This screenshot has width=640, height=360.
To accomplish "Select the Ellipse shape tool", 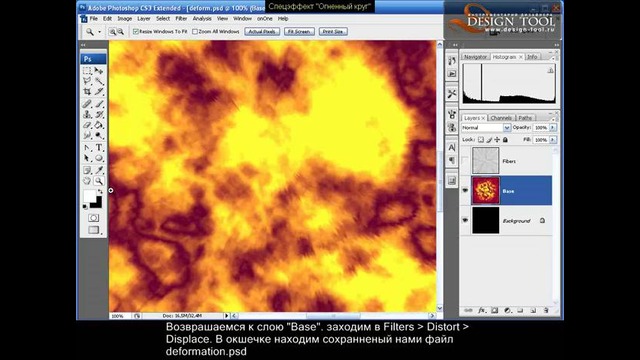I will (x=99, y=158).
